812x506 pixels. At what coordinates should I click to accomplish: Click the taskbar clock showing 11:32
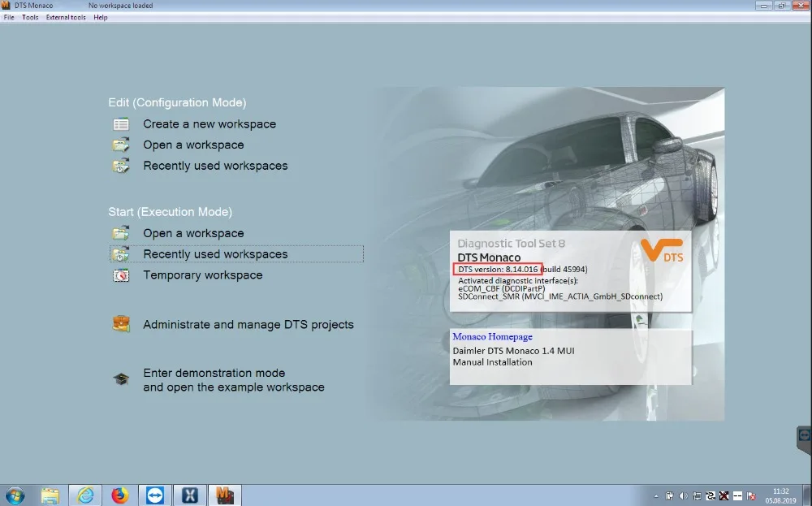[781, 495]
